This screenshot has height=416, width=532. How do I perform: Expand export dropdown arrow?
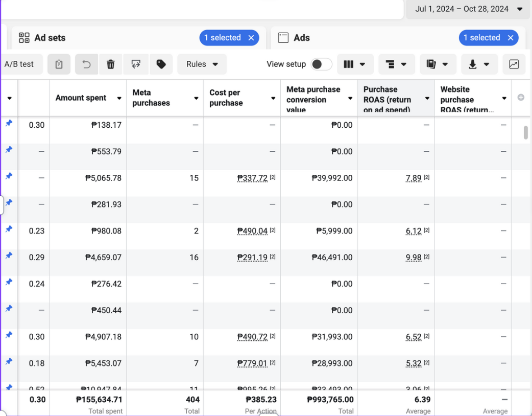487,64
